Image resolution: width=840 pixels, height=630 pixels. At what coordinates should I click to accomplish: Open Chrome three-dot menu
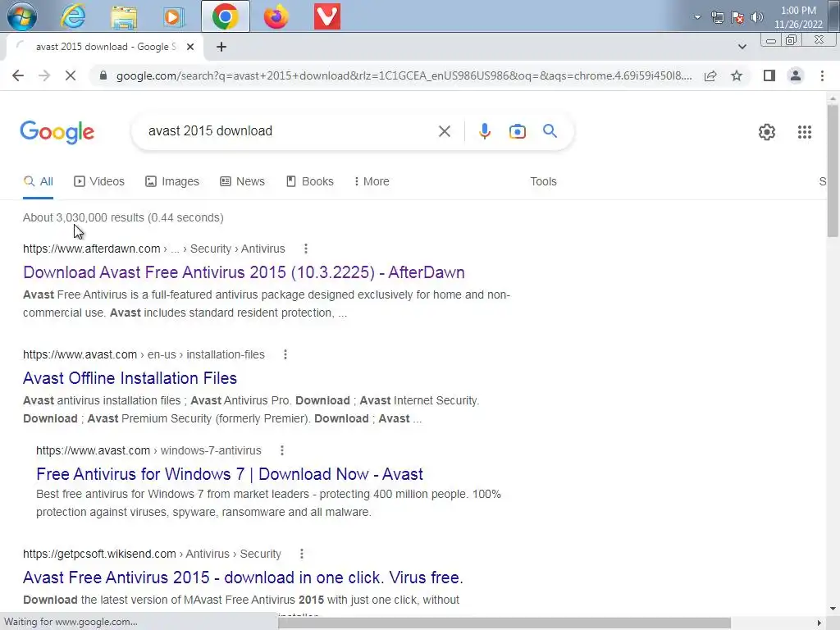[x=822, y=76]
